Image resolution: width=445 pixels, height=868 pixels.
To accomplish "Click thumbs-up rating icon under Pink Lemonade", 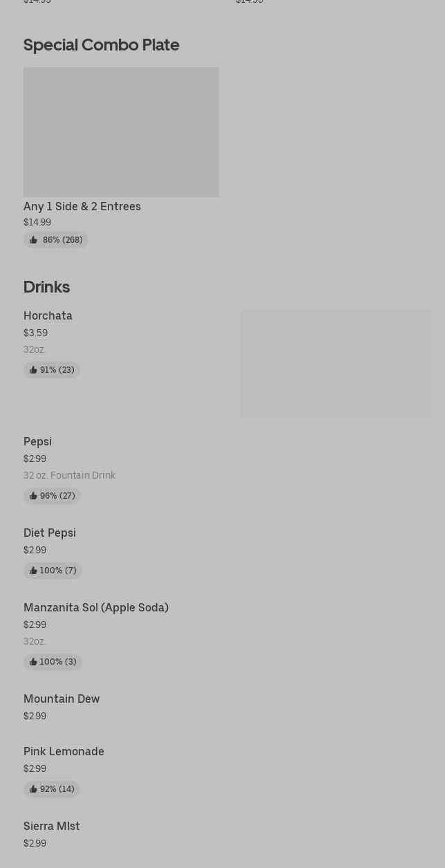I will 33,789.
